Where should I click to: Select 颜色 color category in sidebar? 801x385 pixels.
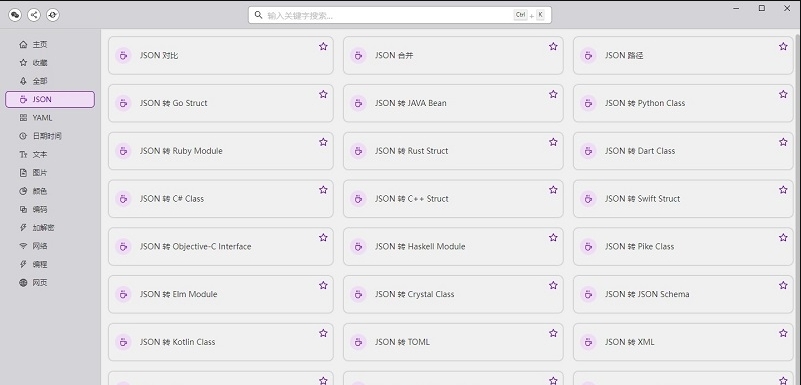pos(50,191)
